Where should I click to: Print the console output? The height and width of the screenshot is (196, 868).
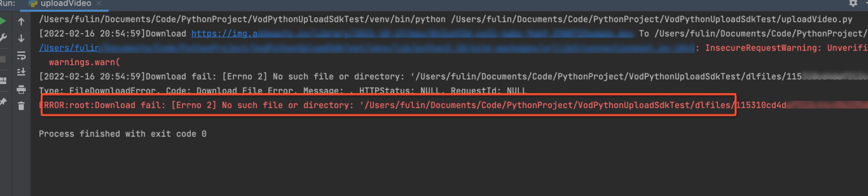tap(21, 89)
